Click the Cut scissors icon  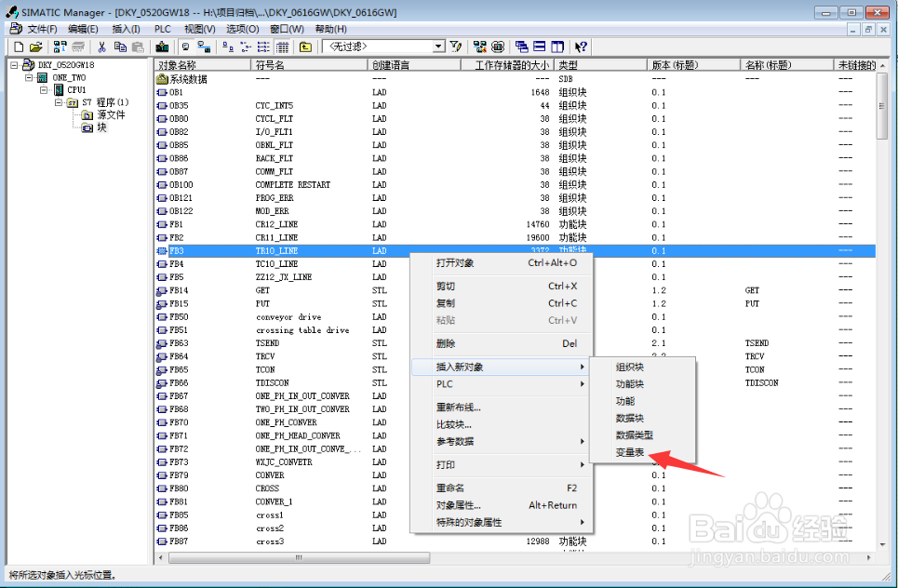(102, 47)
